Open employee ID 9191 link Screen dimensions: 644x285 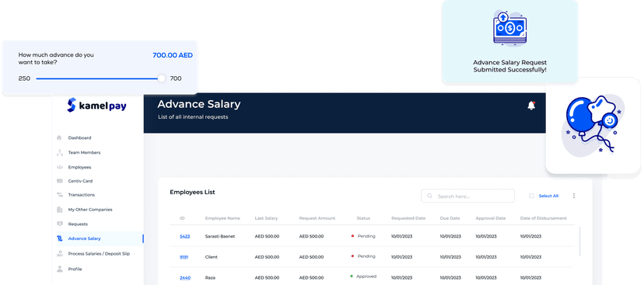pos(184,257)
